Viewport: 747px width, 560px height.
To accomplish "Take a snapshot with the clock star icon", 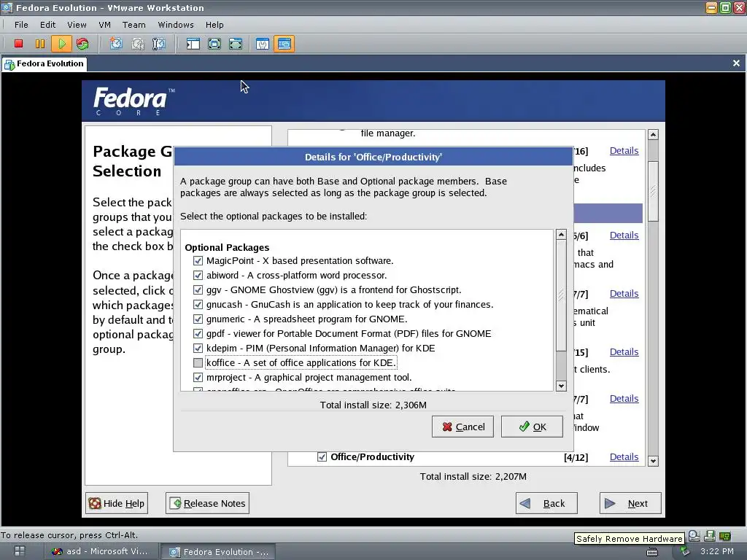I will (x=116, y=44).
